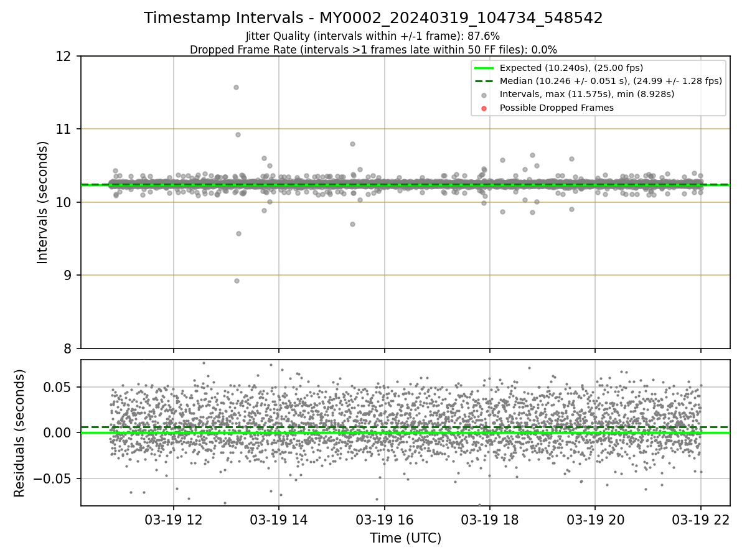Image resolution: width=747 pixels, height=560 pixels.
Task: Click x-axis tick label '03-19 22'
Action: click(x=701, y=520)
